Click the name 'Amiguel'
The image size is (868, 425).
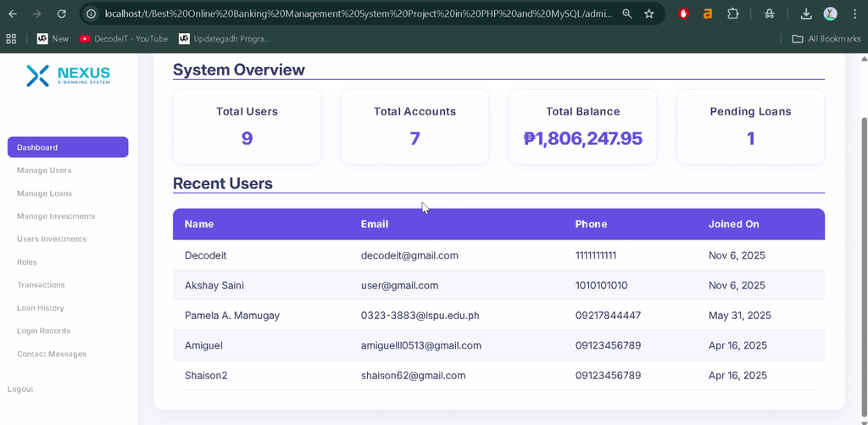203,345
